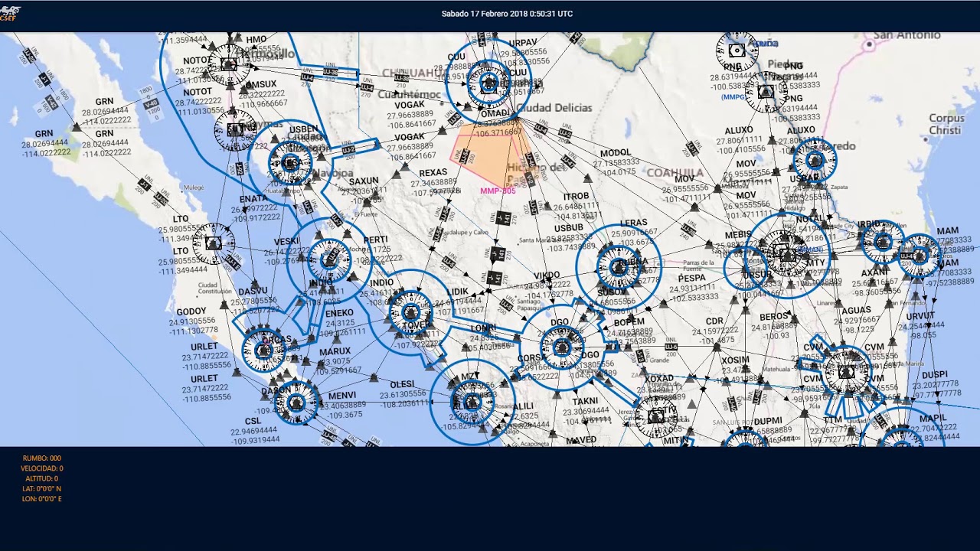Click the DASON VOR compass rose
The image size is (980, 551).
click(x=296, y=401)
